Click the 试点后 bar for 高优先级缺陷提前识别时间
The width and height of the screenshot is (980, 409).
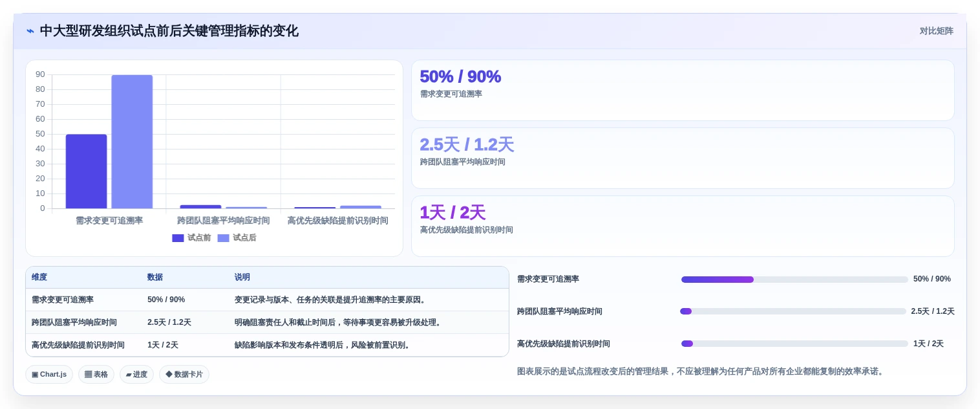(x=361, y=207)
